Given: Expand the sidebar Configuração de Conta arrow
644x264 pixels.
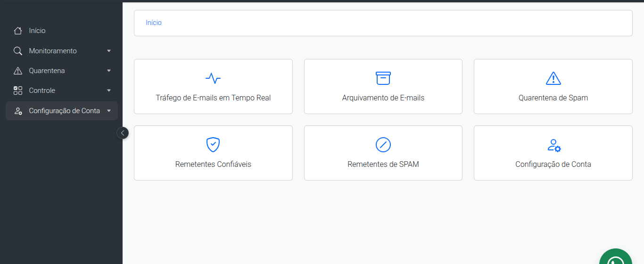Looking at the screenshot, I should tap(109, 111).
